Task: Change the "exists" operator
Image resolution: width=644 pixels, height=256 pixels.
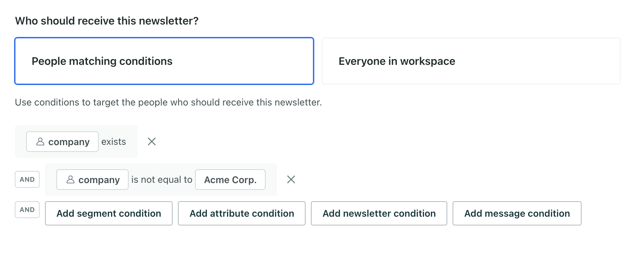Action: pyautogui.click(x=113, y=141)
